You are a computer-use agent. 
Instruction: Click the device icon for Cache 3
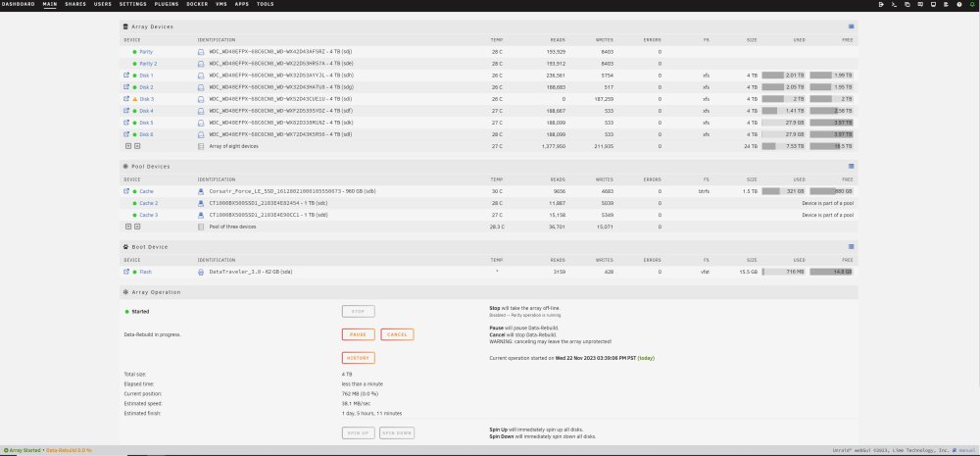pyautogui.click(x=201, y=215)
